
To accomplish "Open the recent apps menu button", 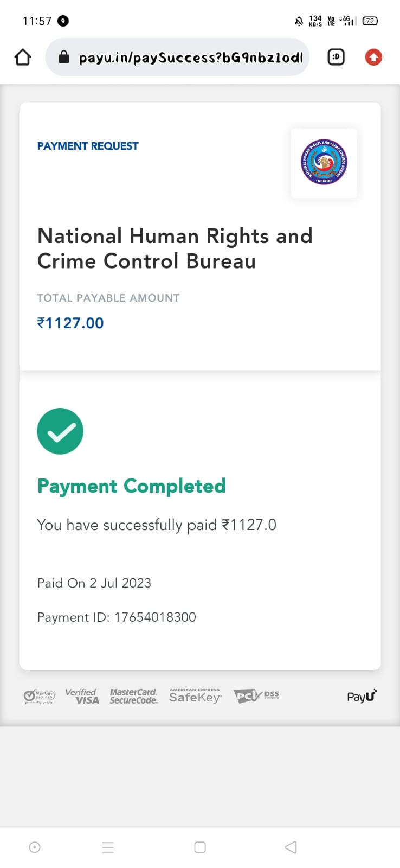I will click(108, 847).
